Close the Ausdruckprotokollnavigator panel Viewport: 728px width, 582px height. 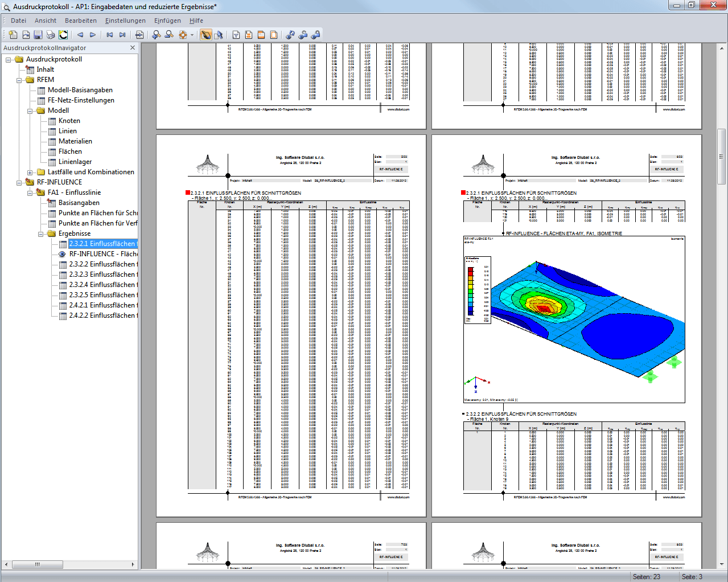click(x=133, y=48)
